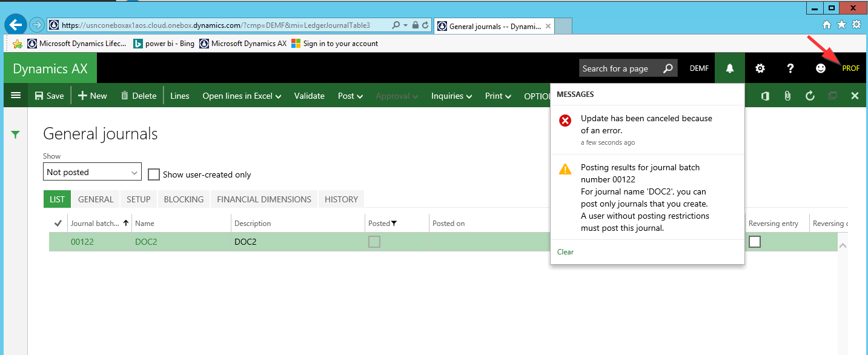This screenshot has height=355, width=868.
Task: Click the Search for a page field
Action: [x=620, y=68]
